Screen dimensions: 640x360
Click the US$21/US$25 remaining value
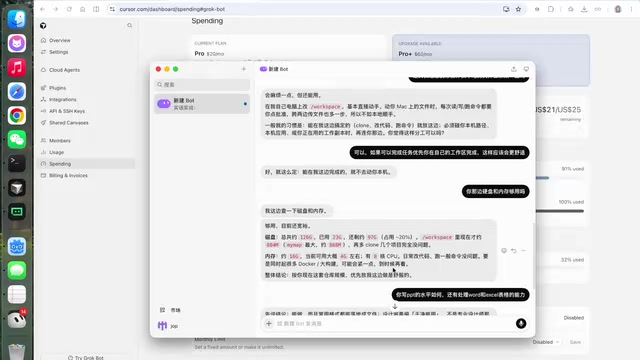[558, 110]
